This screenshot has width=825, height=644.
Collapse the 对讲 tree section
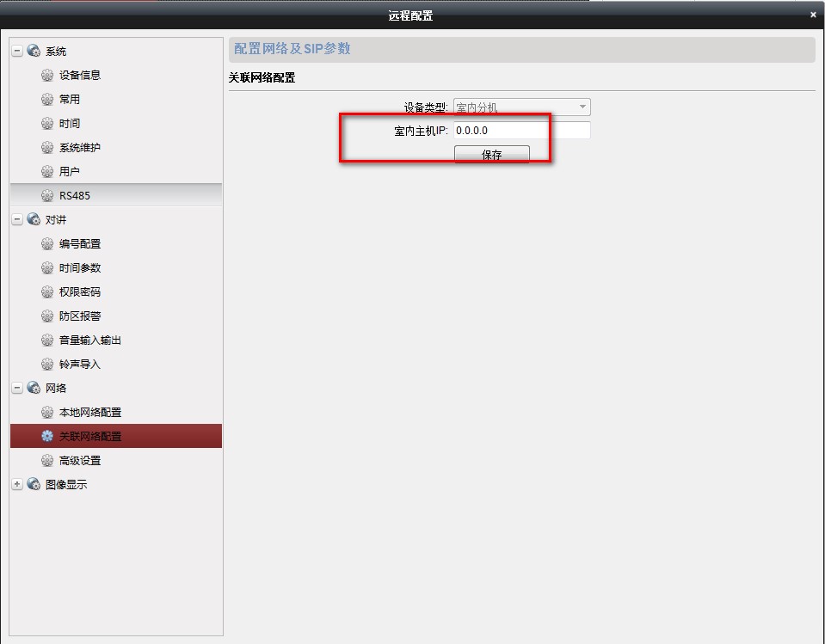[x=17, y=220]
